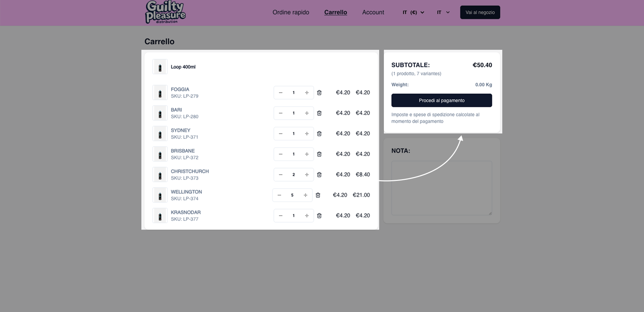Click the SKU: LP-279 text
The height and width of the screenshot is (312, 644).
185,96
